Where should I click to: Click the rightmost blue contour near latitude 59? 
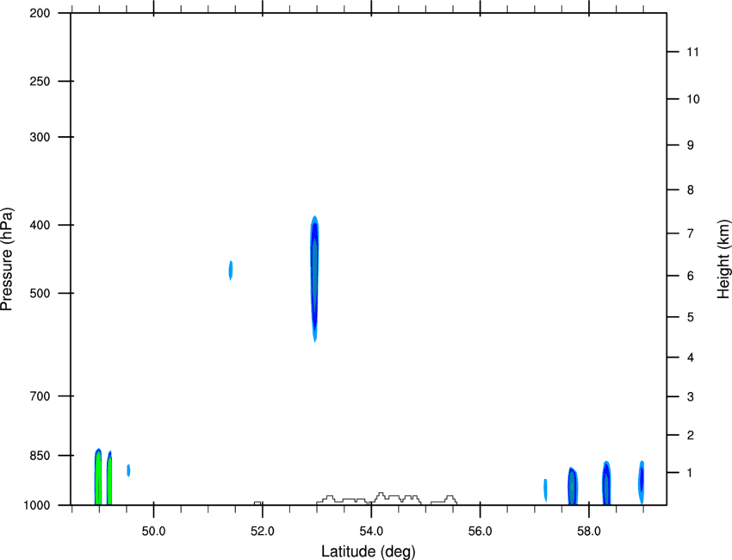pyautogui.click(x=642, y=482)
